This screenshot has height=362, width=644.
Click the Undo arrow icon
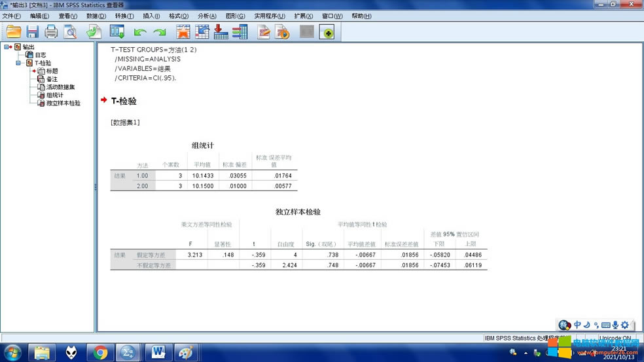tap(139, 31)
